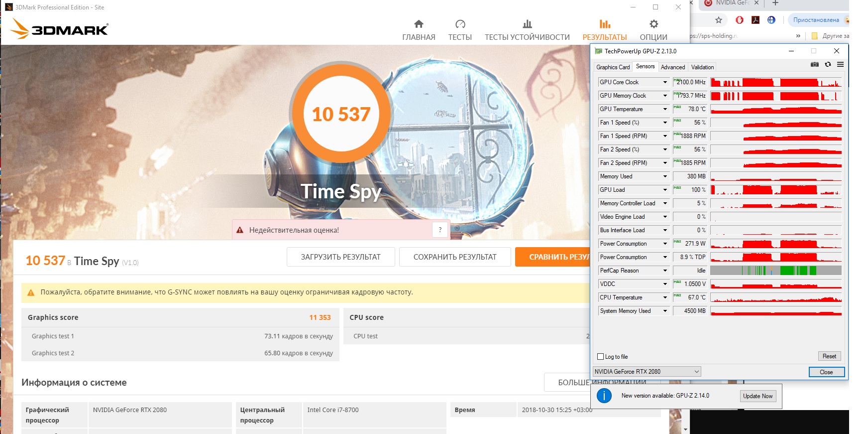868x434 pixels.
Task: Open the Fan 2 Speed (RPM) sensor dropdown
Action: pos(665,163)
